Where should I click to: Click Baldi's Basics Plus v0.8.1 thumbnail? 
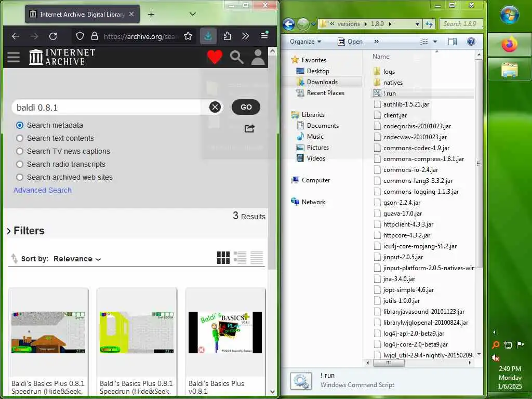(225, 332)
